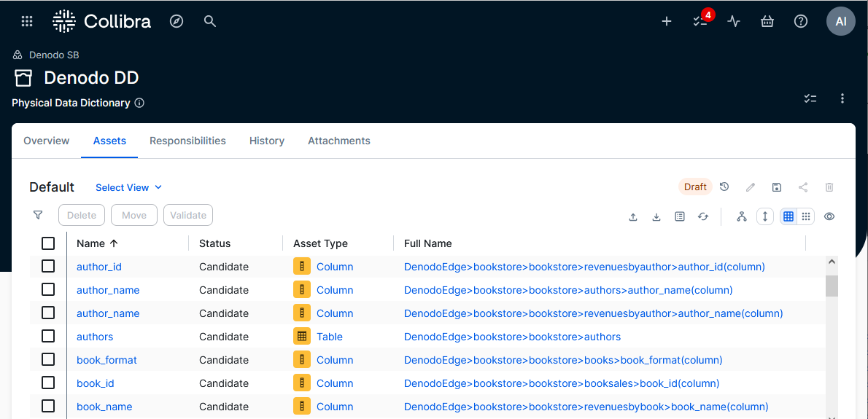Click the Status column header
Image resolution: width=868 pixels, height=419 pixels.
point(214,243)
